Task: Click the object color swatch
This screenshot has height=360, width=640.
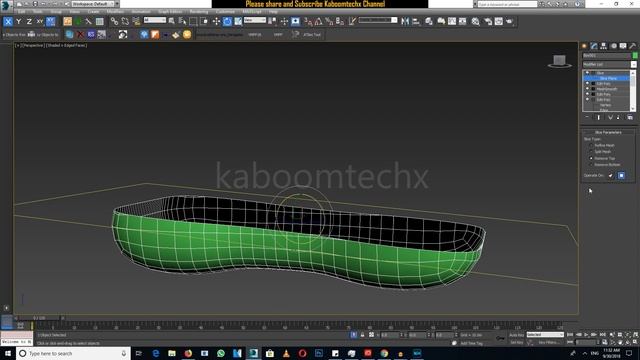Action: 635,56
